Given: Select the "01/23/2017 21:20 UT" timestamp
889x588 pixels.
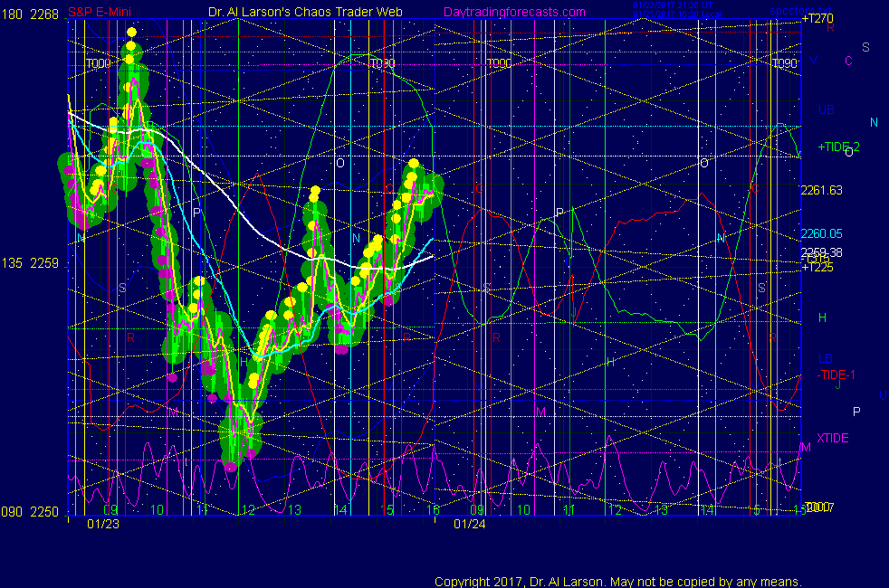Looking at the screenshot, I should (x=673, y=5).
